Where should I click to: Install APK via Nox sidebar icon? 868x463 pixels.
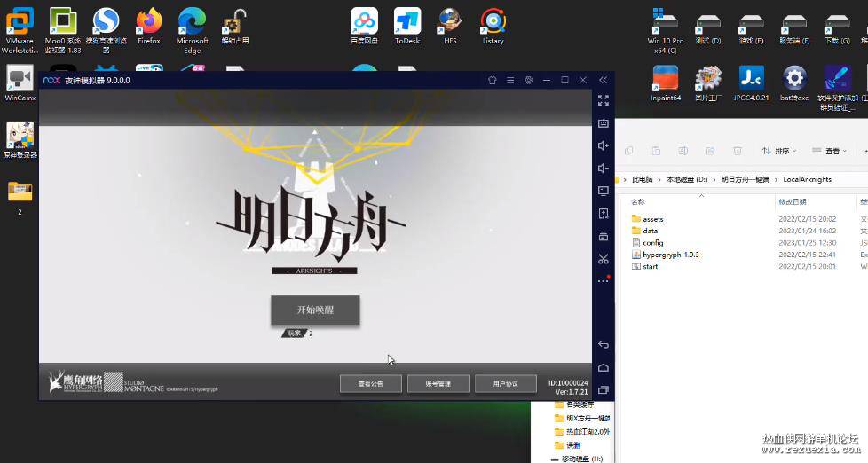[604, 214]
